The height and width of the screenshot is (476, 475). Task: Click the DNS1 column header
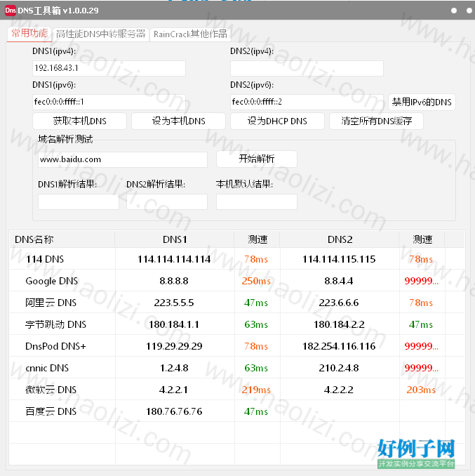(x=175, y=239)
